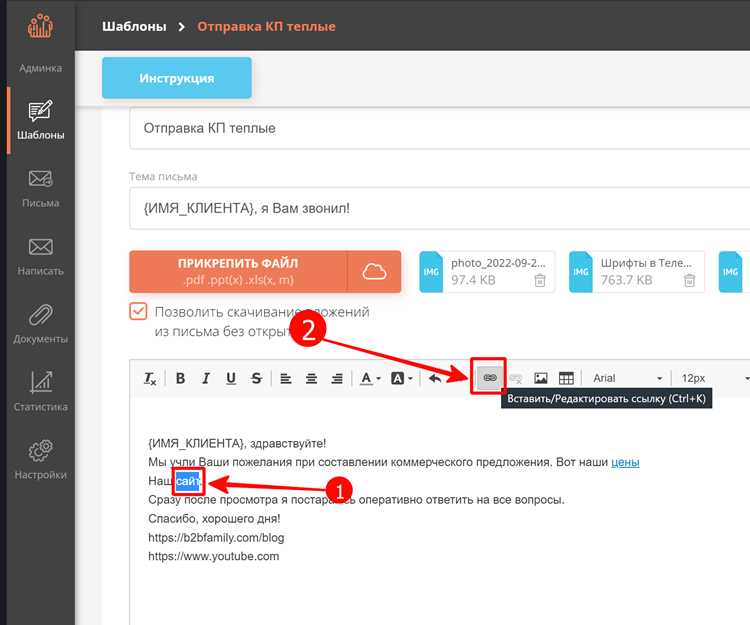The width and height of the screenshot is (750, 625).
Task: Click the B2B Family logo icon
Action: [x=40, y=26]
